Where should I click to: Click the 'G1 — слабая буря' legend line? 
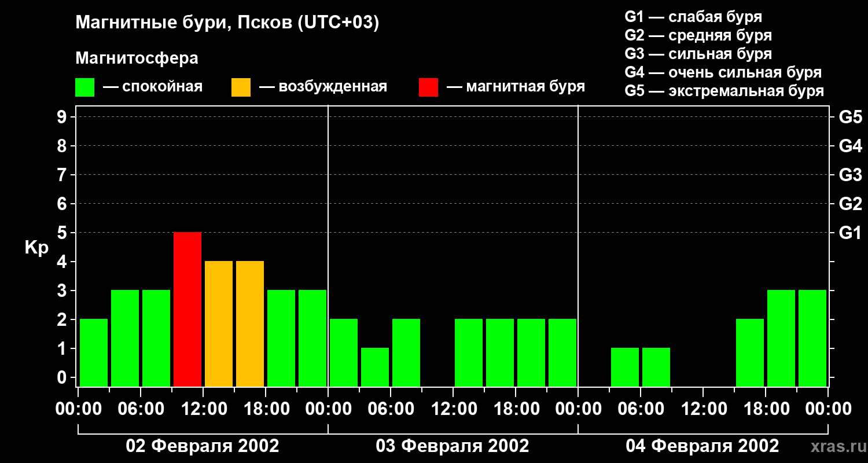pos(693,17)
